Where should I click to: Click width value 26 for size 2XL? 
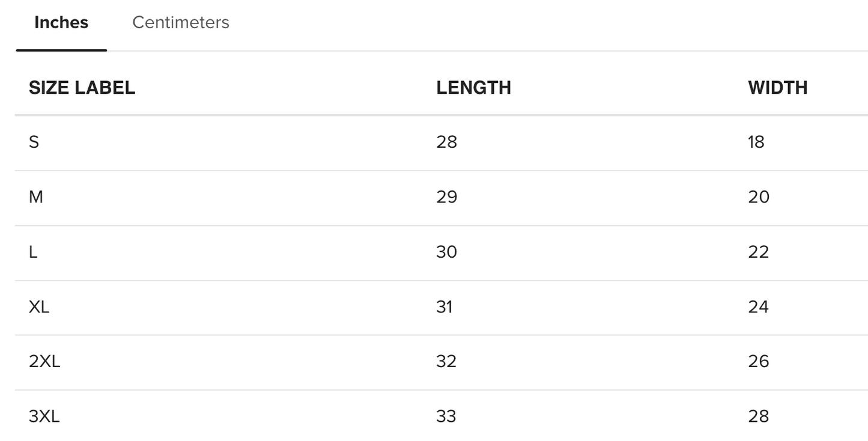[759, 362]
